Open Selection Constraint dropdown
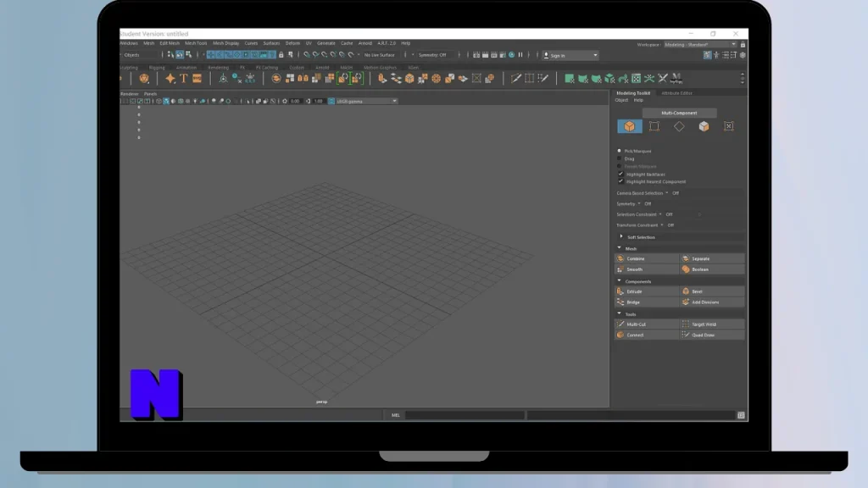868x488 pixels. point(659,214)
